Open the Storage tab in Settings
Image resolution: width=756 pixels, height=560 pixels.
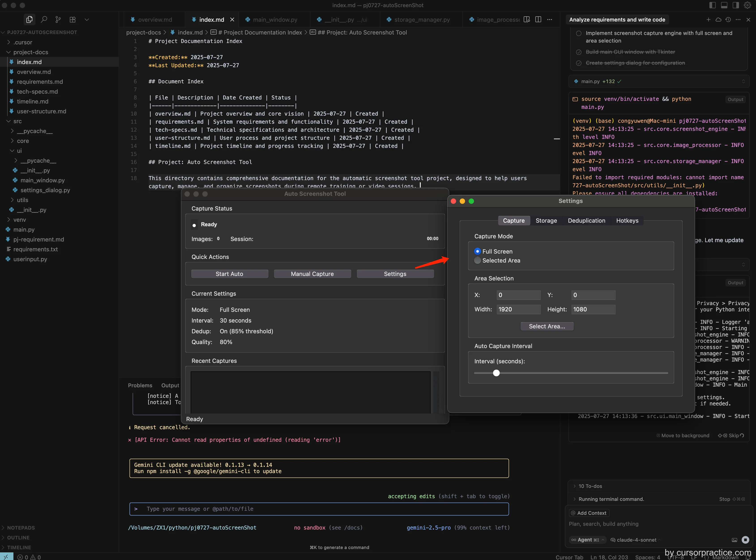click(546, 220)
